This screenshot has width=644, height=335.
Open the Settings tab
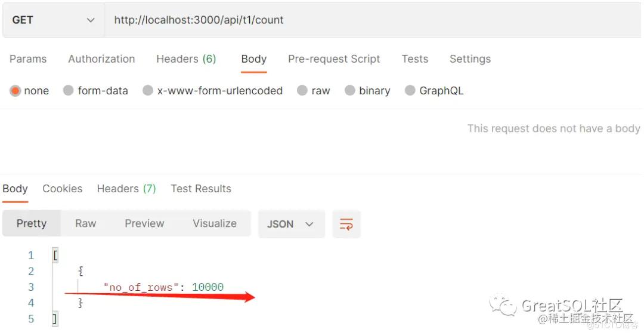coord(470,59)
